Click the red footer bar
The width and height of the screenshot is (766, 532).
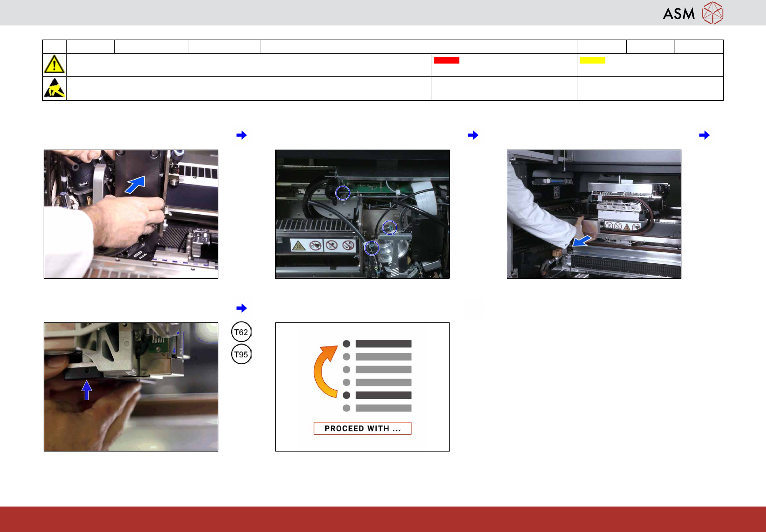tap(383, 519)
